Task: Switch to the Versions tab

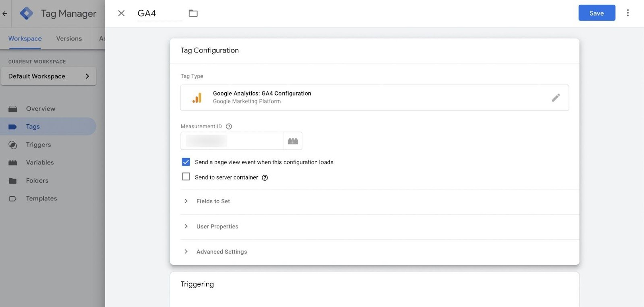Action: pos(69,39)
